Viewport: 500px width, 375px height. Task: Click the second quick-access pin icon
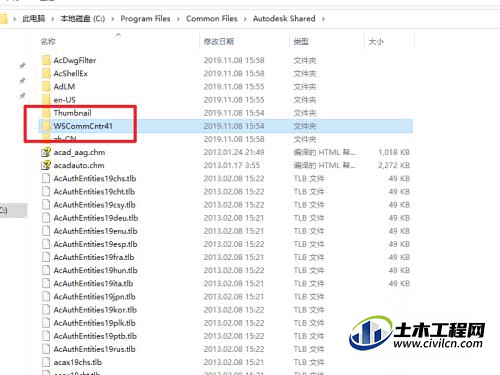22,81
